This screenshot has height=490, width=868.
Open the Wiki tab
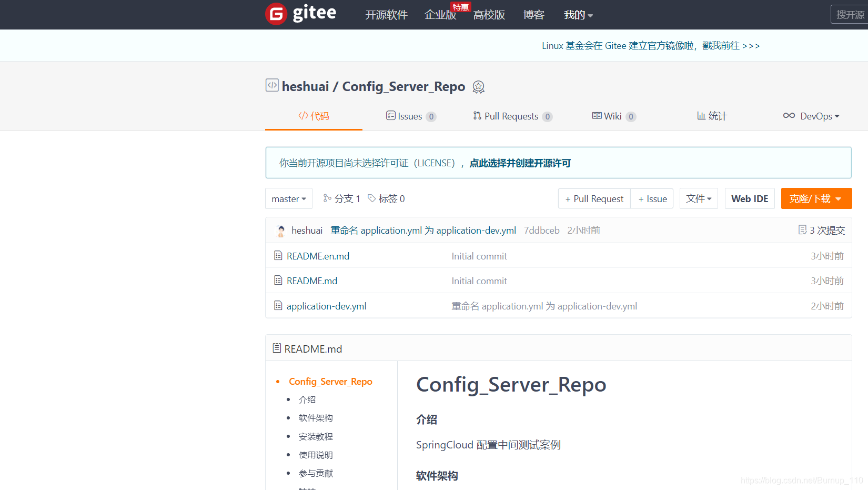point(614,116)
